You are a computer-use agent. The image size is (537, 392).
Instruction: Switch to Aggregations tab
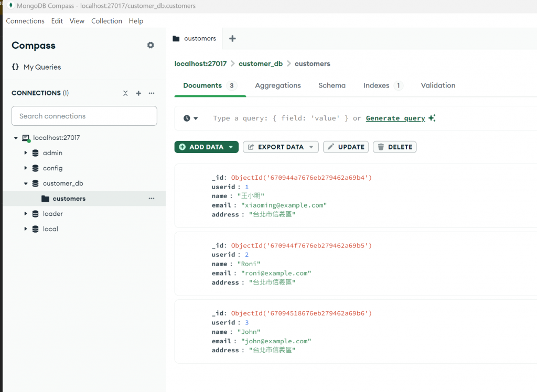278,85
